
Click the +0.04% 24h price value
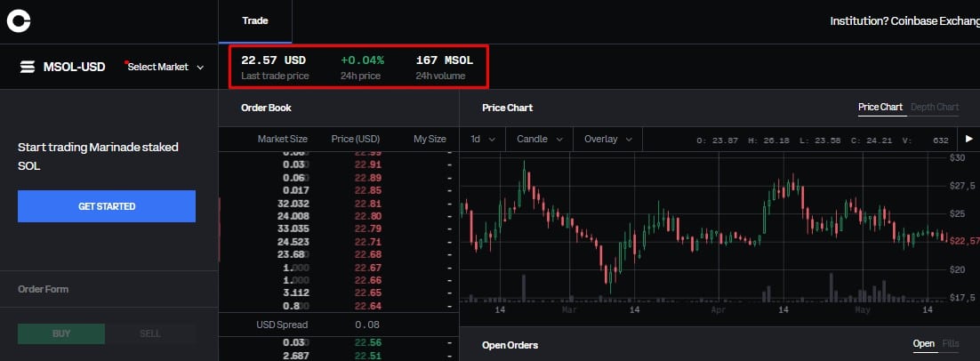click(363, 60)
